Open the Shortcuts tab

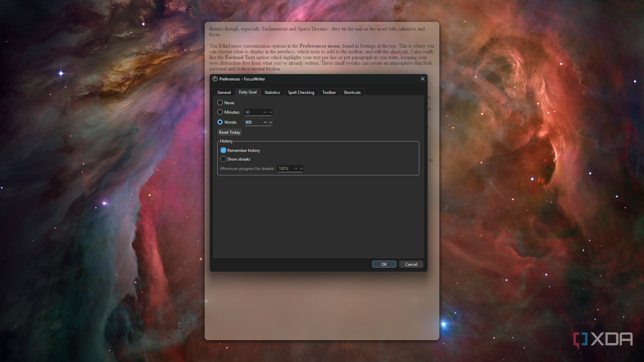click(x=352, y=92)
